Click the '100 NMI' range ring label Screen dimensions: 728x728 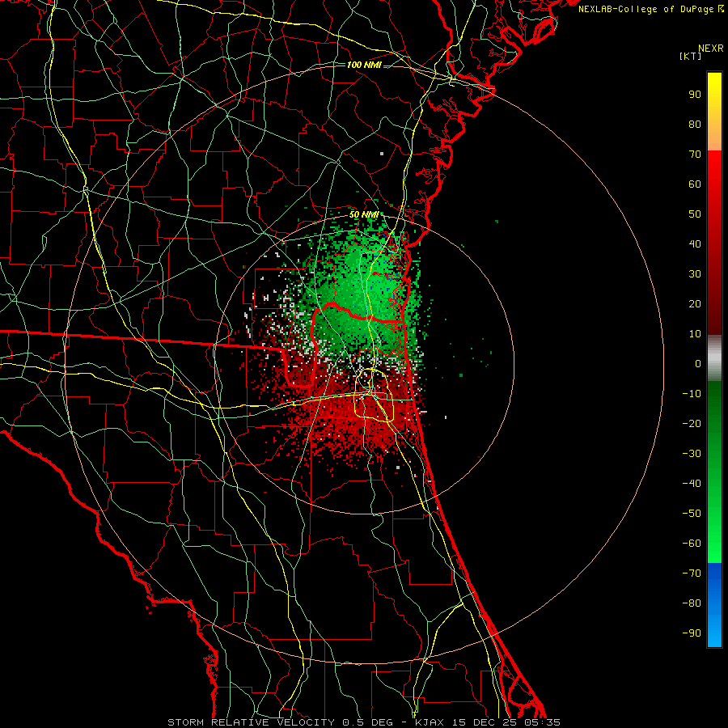(364, 65)
